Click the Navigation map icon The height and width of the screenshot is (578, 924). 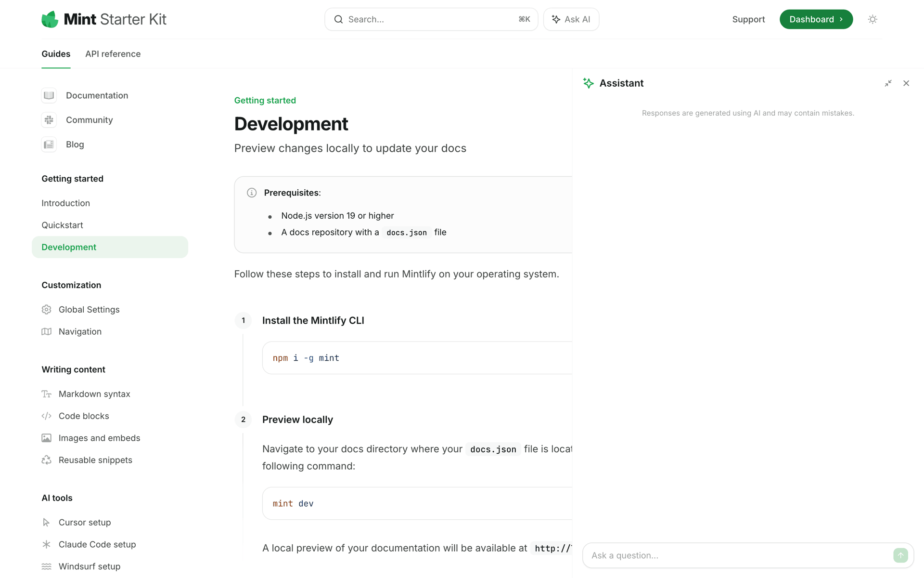click(46, 332)
